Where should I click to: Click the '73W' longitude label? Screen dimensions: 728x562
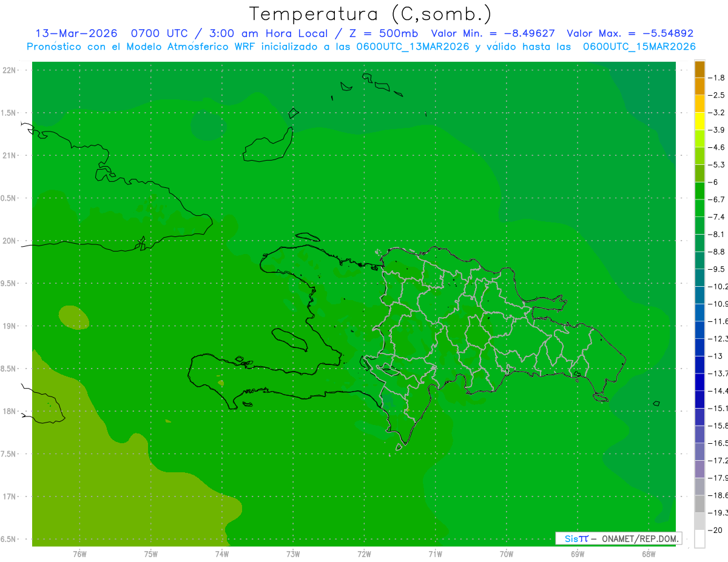pos(293,554)
